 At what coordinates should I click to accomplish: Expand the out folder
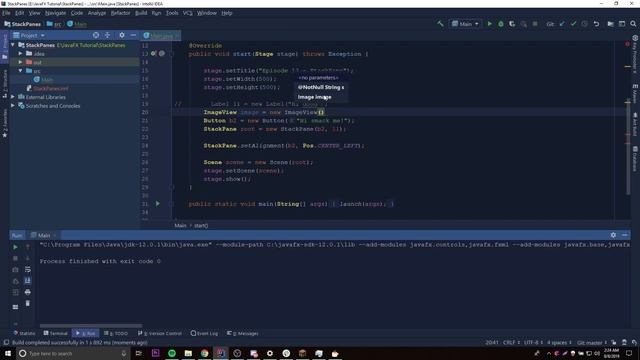21,62
